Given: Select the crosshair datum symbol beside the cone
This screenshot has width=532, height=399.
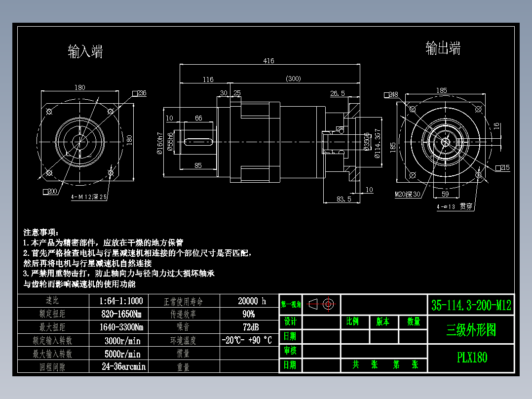Looking at the screenshot, I should click(329, 304).
